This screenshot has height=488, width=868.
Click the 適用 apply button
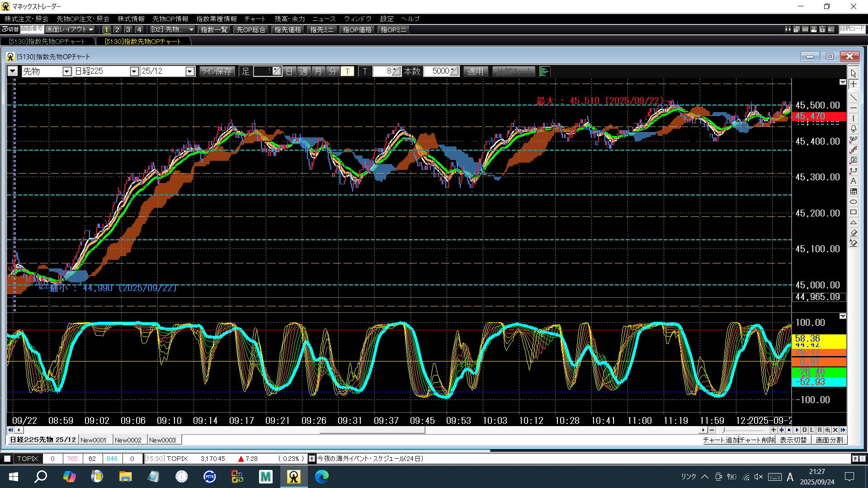pyautogui.click(x=475, y=71)
